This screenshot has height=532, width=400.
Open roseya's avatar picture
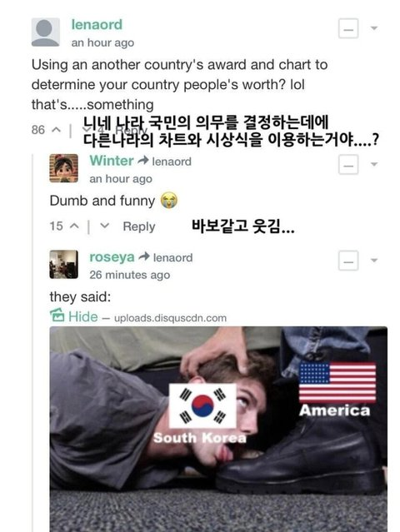click(x=64, y=264)
